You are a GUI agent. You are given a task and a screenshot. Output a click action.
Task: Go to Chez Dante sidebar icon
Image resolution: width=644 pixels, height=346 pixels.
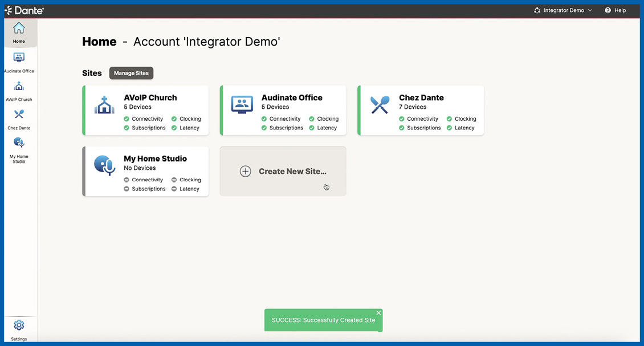point(19,115)
